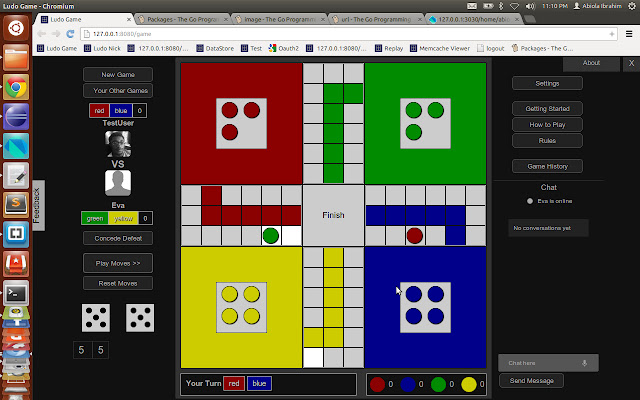Open the About tab

591,63
